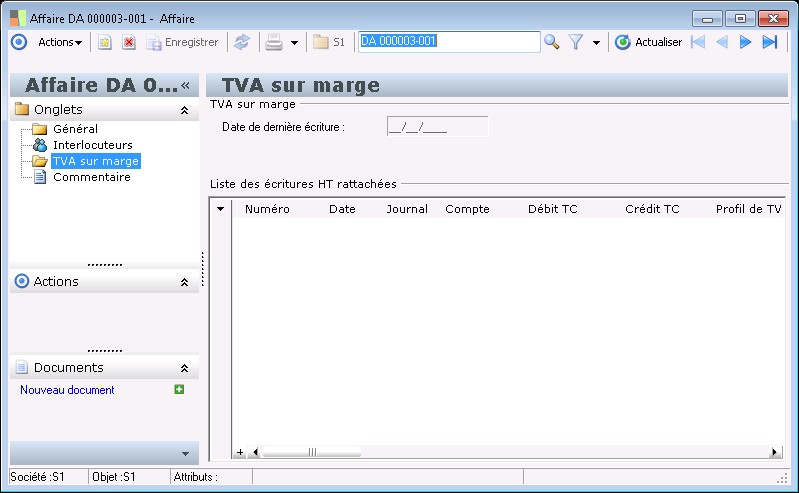Image resolution: width=799 pixels, height=493 pixels.
Task: Click the Objet :S1 status bar entry
Action: point(114,477)
